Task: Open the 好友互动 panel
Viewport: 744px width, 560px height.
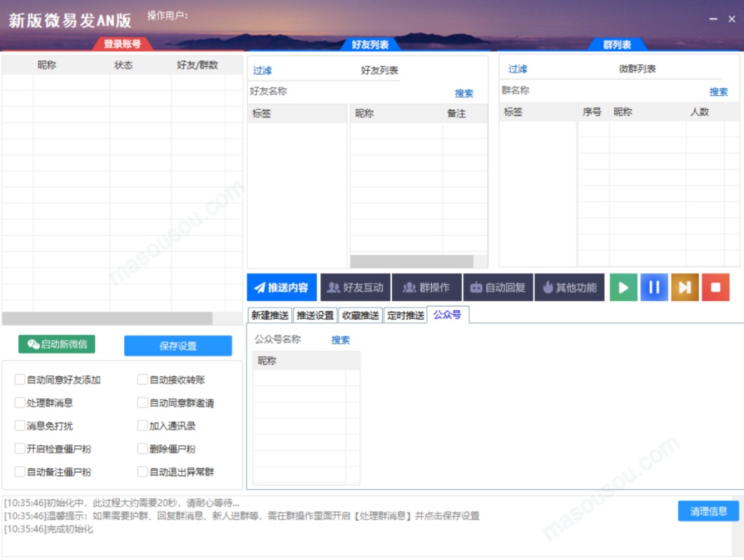Action: click(x=356, y=287)
